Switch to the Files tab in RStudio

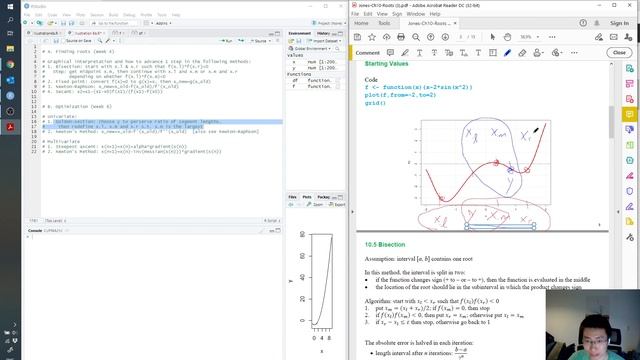pos(292,197)
